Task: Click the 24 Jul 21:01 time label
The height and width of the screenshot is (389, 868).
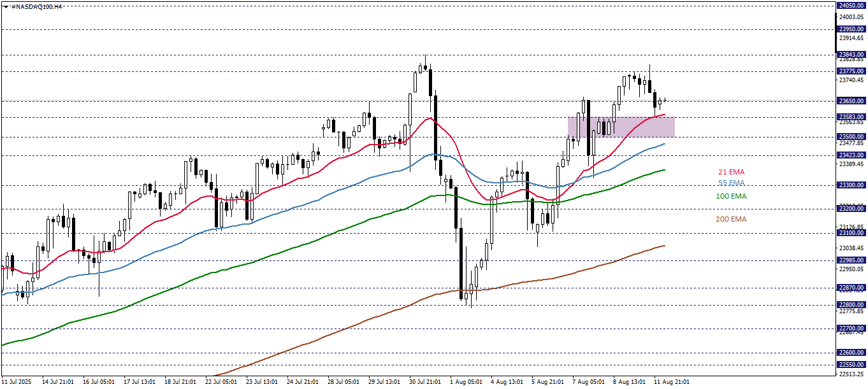Action: pyautogui.click(x=301, y=382)
